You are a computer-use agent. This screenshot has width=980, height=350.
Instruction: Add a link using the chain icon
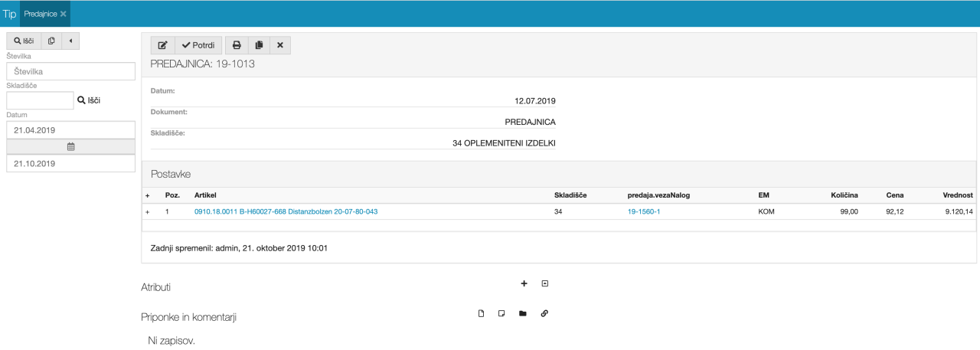544,313
